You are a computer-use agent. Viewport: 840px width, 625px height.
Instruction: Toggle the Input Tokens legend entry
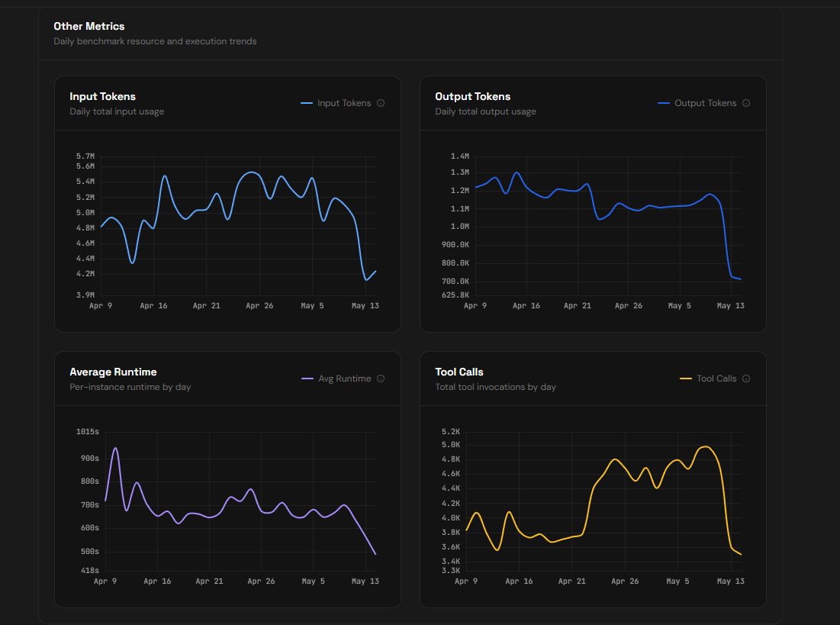click(x=336, y=103)
